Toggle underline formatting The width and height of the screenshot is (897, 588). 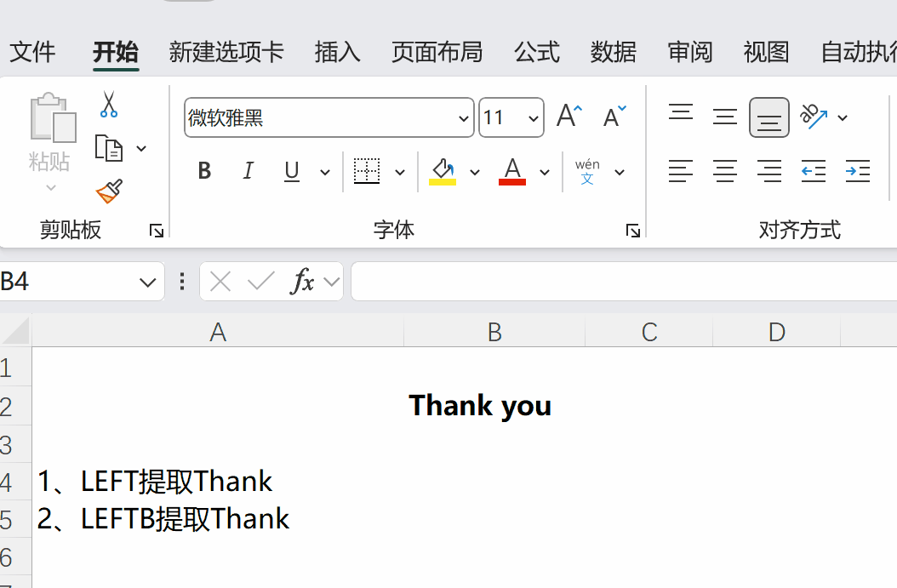pyautogui.click(x=292, y=171)
